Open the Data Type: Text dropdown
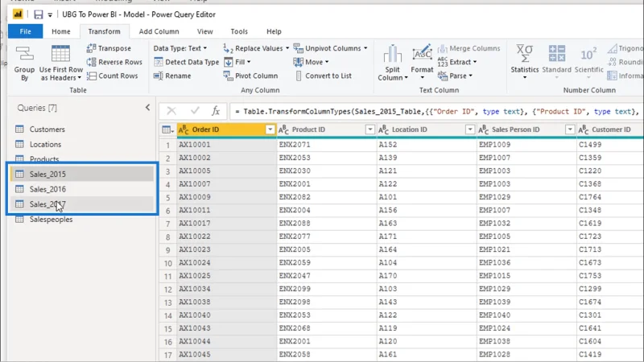The width and height of the screenshot is (644, 362). tap(180, 48)
